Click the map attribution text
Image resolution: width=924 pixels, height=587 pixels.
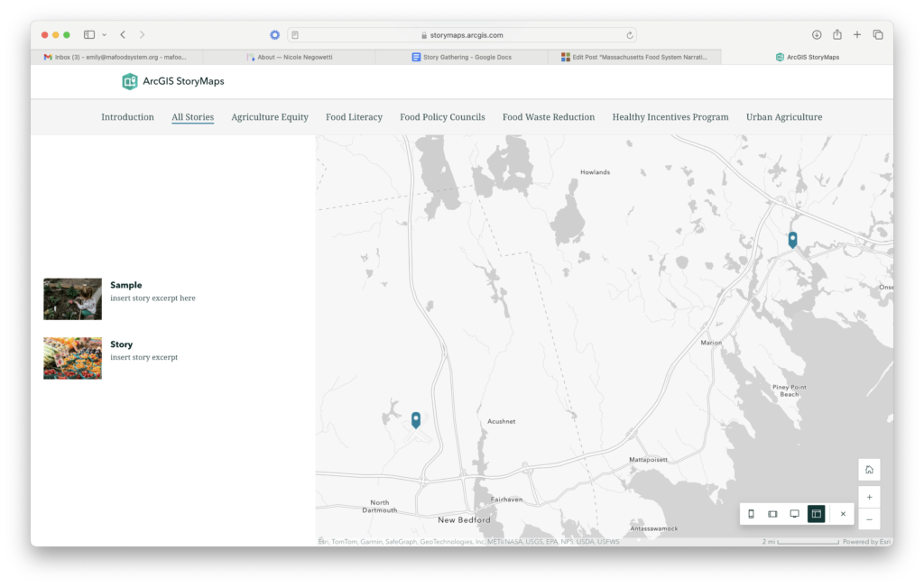point(469,542)
